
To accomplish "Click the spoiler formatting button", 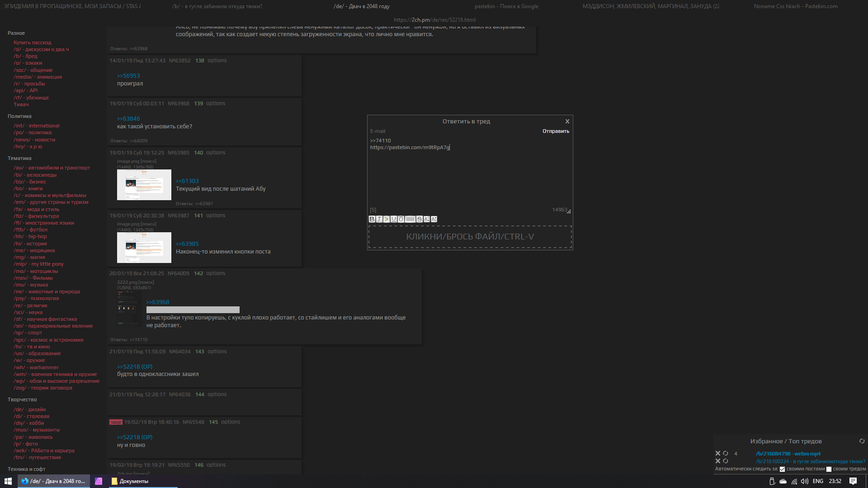I will point(410,219).
